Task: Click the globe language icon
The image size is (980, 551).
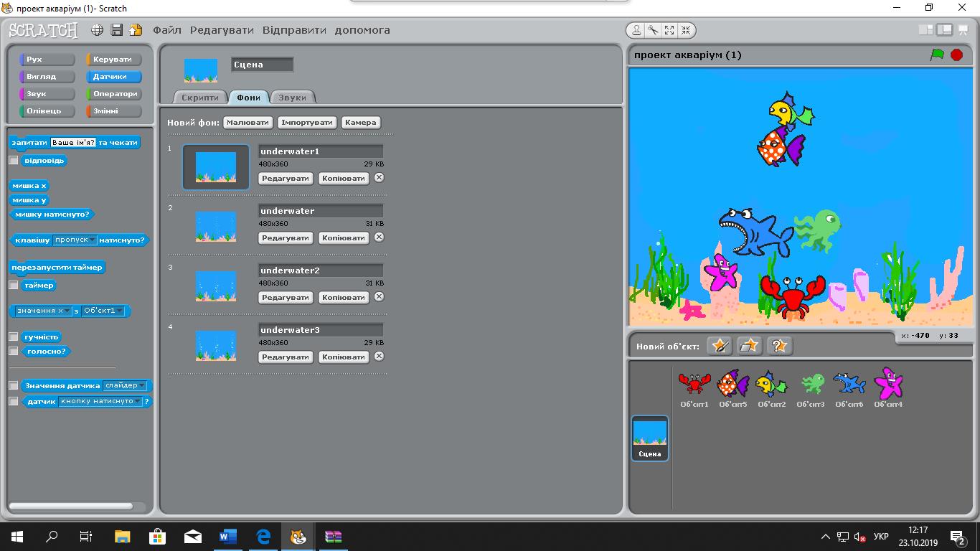Action: (98, 30)
